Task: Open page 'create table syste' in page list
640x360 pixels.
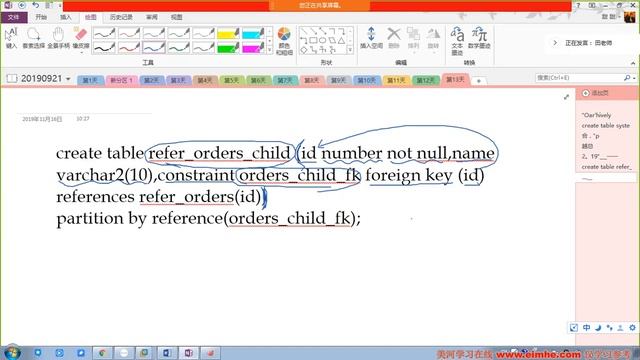Action: (606, 125)
